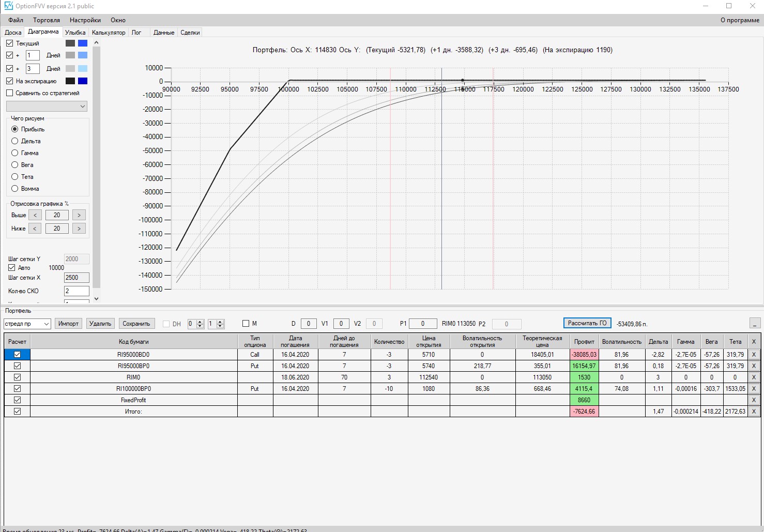The width and height of the screenshot is (764, 532).
Task: Click the V1 value input field
Action: point(341,324)
